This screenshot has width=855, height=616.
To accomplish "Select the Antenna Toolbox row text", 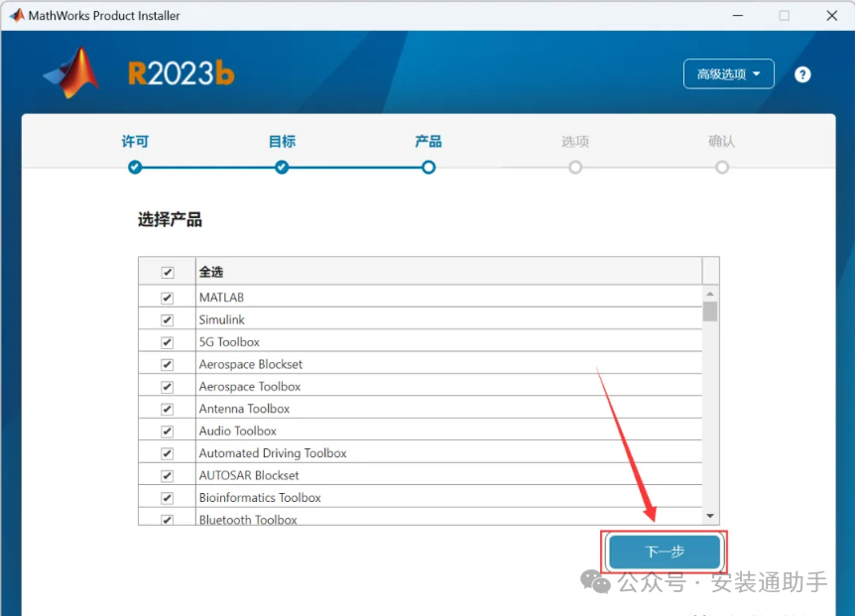I will pos(244,409).
